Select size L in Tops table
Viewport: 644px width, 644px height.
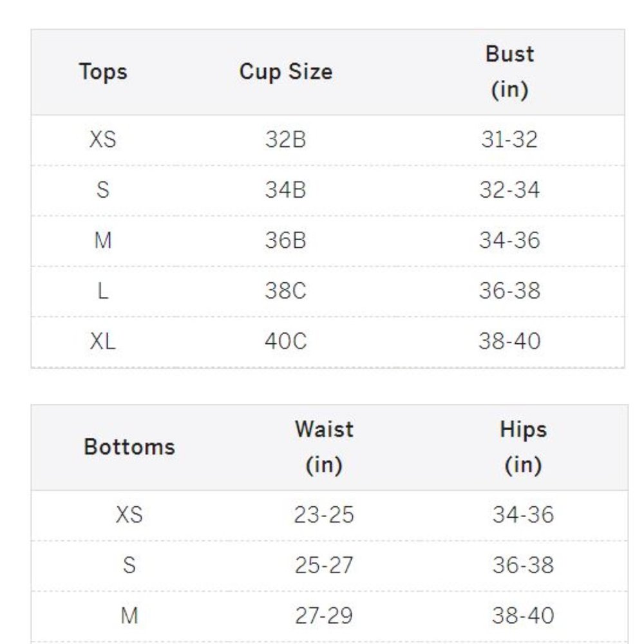[102, 291]
